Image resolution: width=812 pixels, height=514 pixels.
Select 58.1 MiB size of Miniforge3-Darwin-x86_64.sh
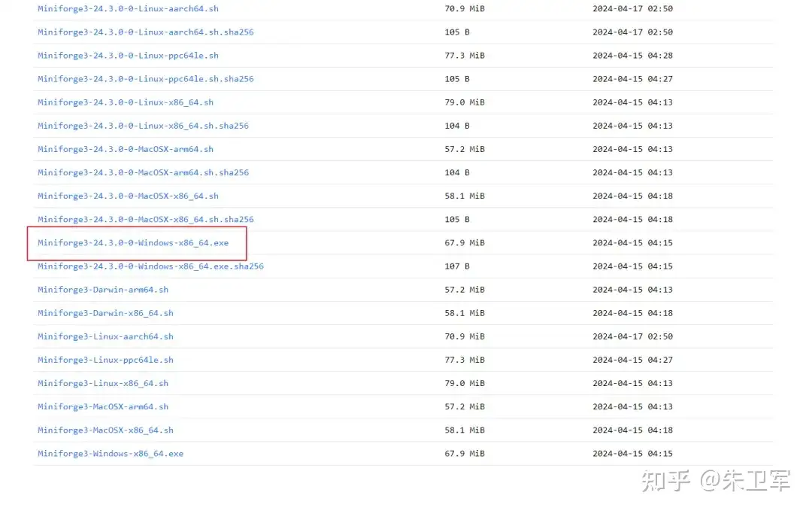pyautogui.click(x=465, y=313)
